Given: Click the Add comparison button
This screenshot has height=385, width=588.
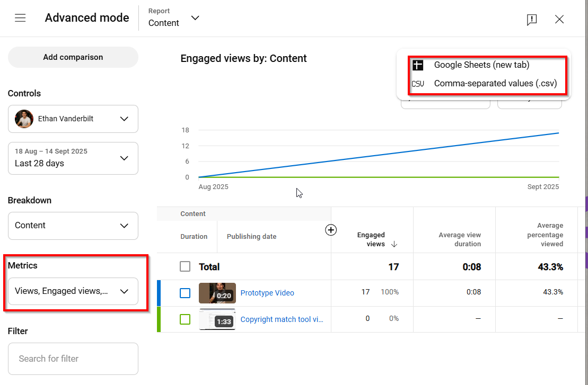Looking at the screenshot, I should coord(73,57).
